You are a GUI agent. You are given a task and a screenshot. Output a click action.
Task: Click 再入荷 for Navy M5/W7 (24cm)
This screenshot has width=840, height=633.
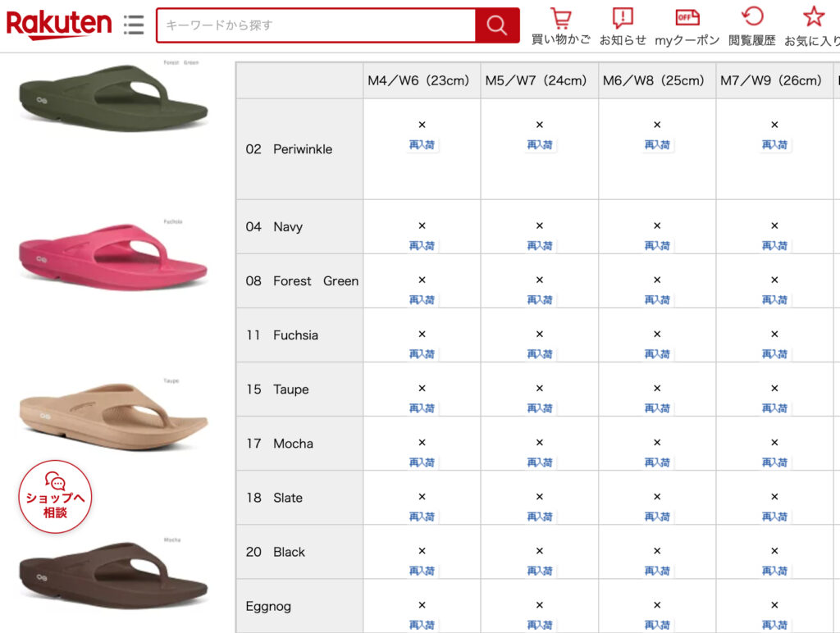[540, 246]
